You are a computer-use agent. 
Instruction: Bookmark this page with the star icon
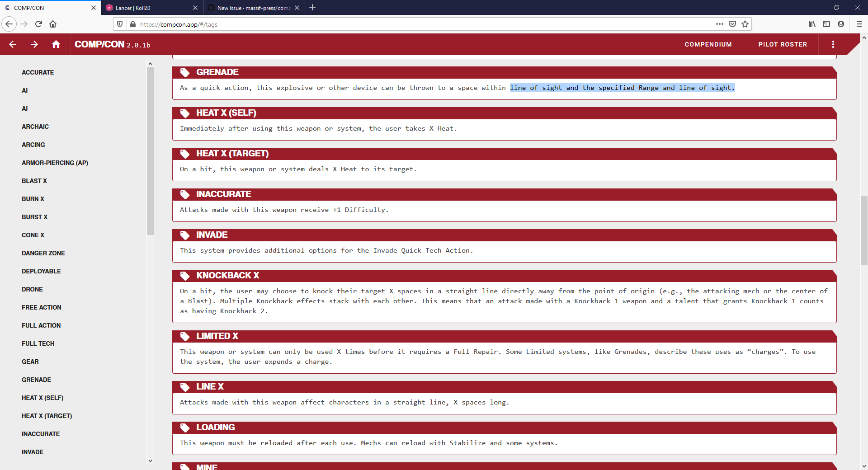(x=745, y=24)
